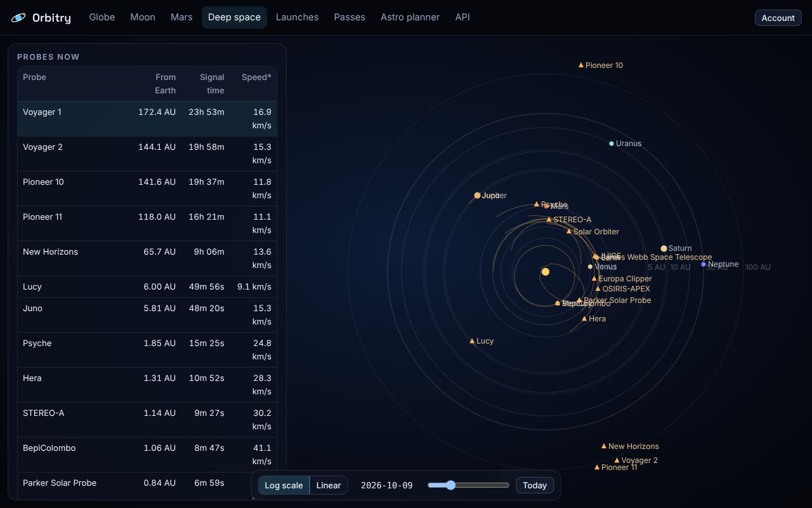Screen dimensions: 812x508
Task: Select the Hera table row
Action: tap(147, 385)
